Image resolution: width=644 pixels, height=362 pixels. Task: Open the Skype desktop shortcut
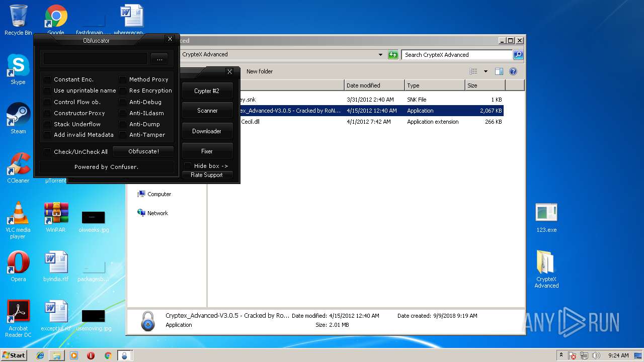click(18, 69)
